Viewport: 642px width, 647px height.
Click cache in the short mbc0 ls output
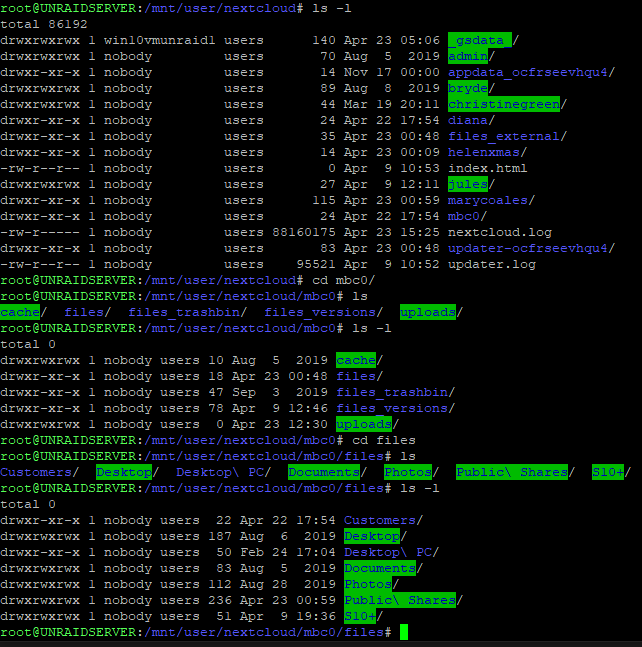coord(20,312)
